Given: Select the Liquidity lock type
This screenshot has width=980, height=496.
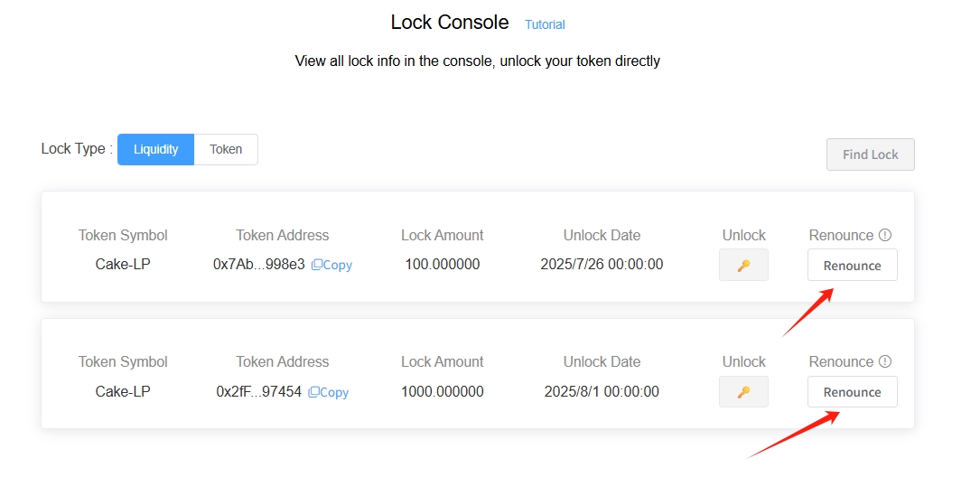Looking at the screenshot, I should click(x=155, y=149).
